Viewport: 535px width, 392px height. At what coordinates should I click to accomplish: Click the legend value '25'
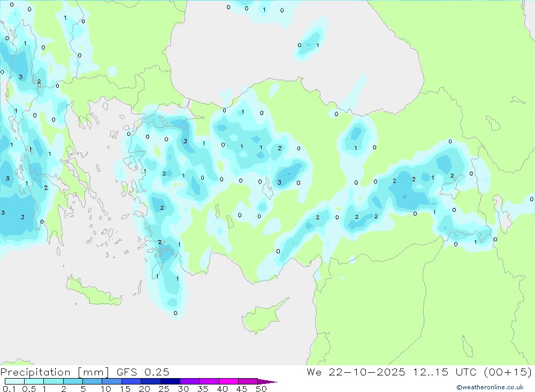pos(164,389)
